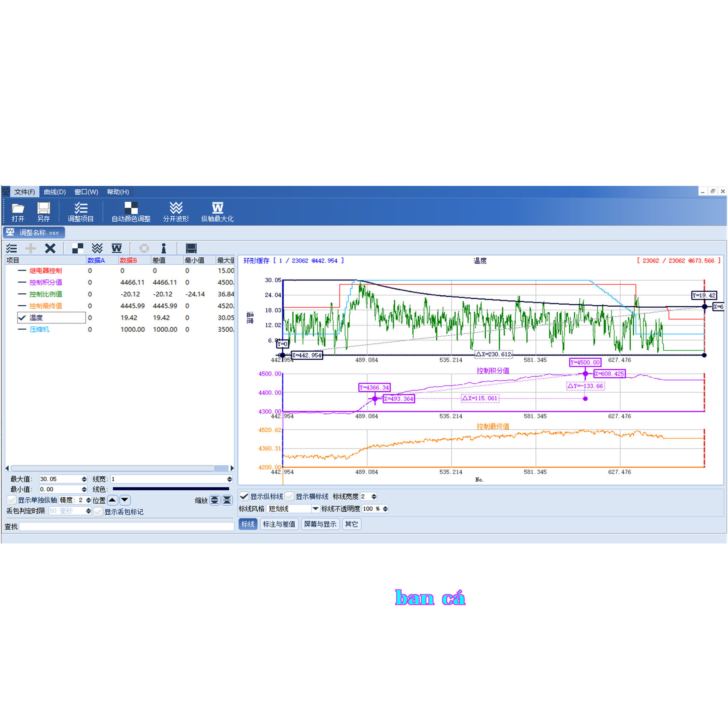Select the 控制最终值 row label

click(46, 306)
